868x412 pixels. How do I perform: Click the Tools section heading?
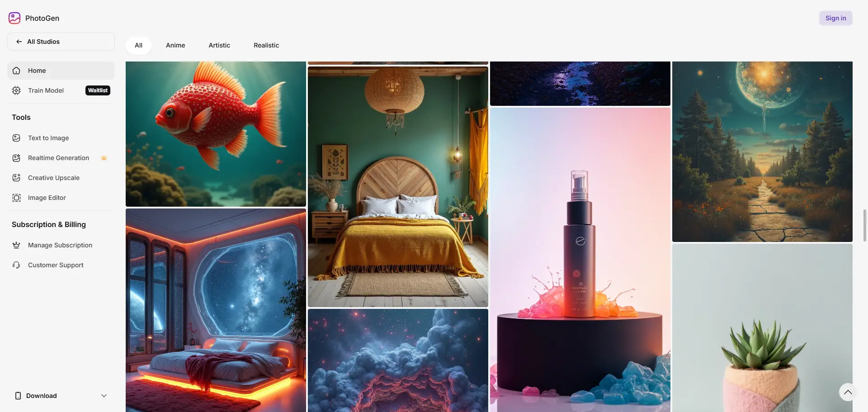[21, 117]
